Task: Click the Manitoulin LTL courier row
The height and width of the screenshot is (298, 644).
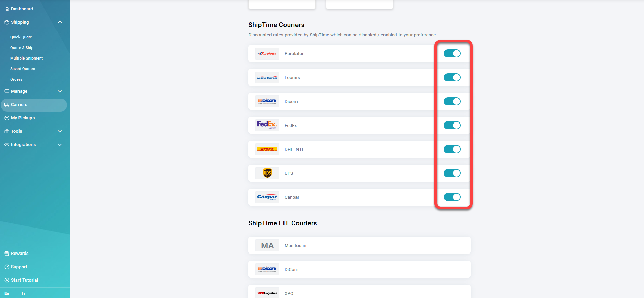Action: point(359,245)
